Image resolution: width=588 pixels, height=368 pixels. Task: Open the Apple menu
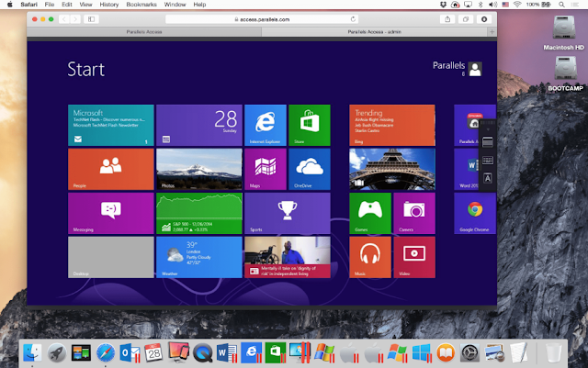[x=10, y=5]
